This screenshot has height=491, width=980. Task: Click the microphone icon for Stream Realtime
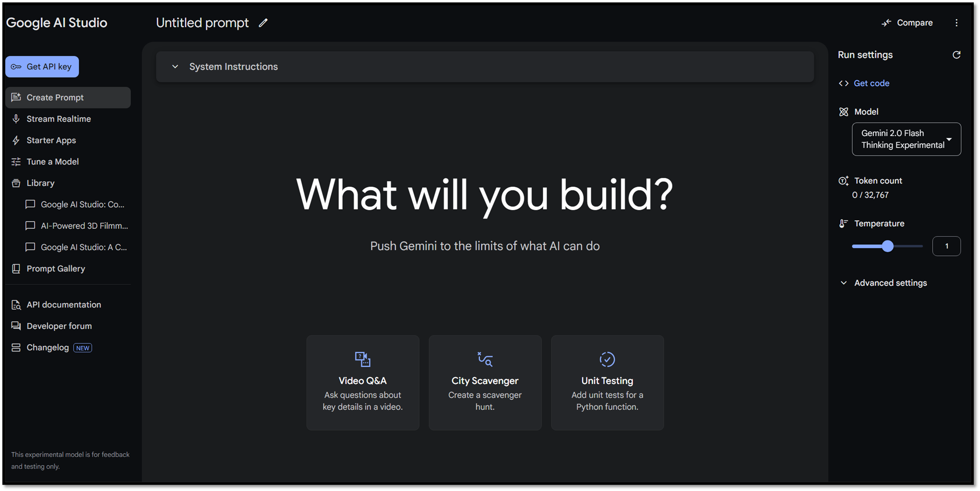(16, 119)
